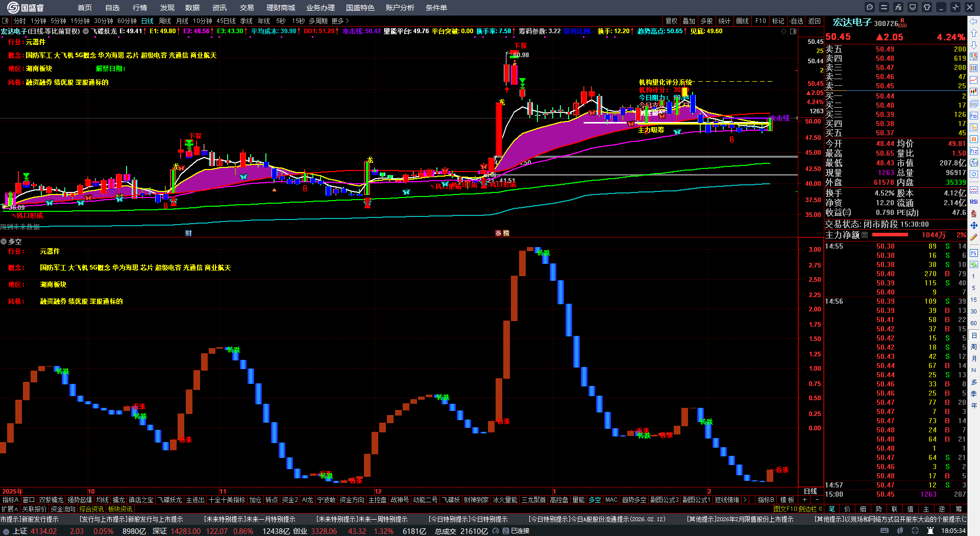Click the back arrow icon in right sidebar
This screenshot has height=536, width=980.
click(974, 21)
